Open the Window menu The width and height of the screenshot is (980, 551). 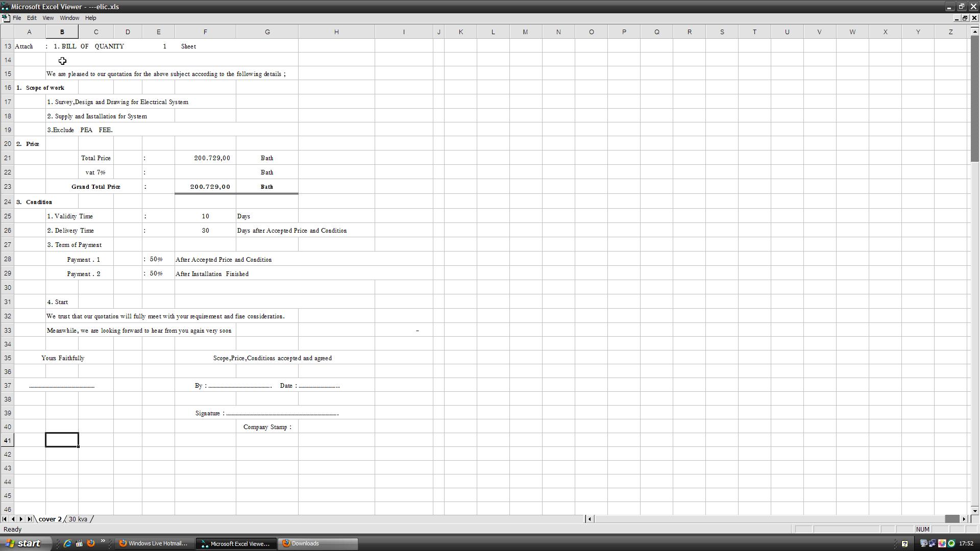[x=69, y=18]
